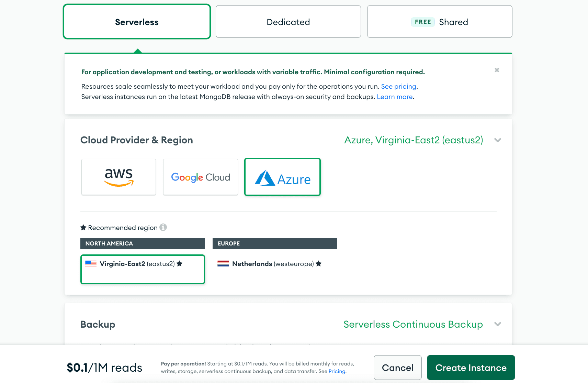Viewport: 588px width, 383px height.
Task: Expand the Backup section chevron
Action: (497, 324)
